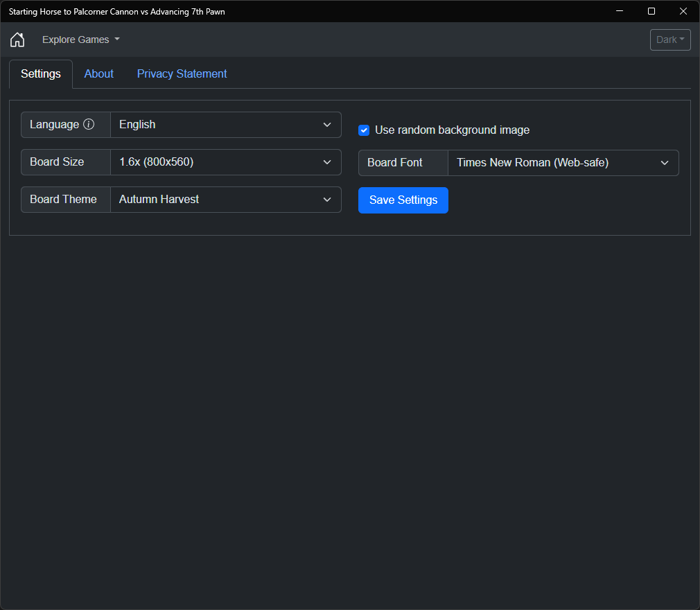Click the Save Settings button

click(x=403, y=200)
